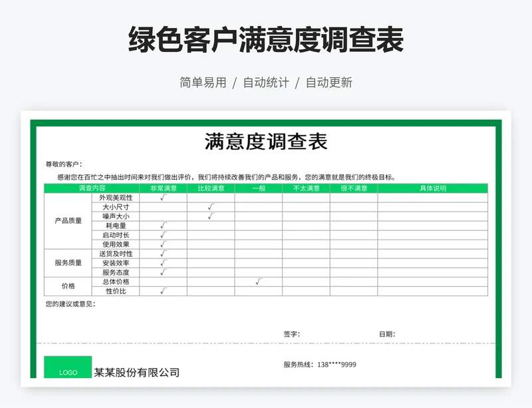This screenshot has height=408, width=532.
Task: Click the 很不满意 cell for 耗电量
Action: pyautogui.click(x=353, y=226)
